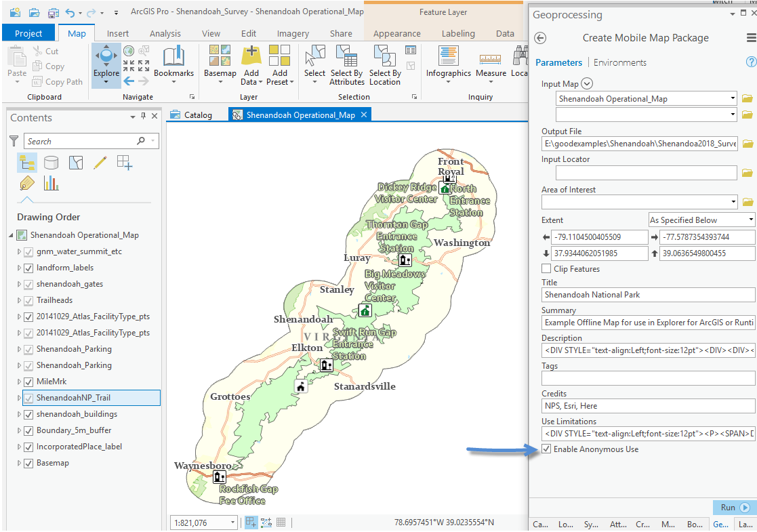Viewport: 757px width, 532px height.
Task: Run the Create Mobile Map Package tool
Action: pos(734,508)
